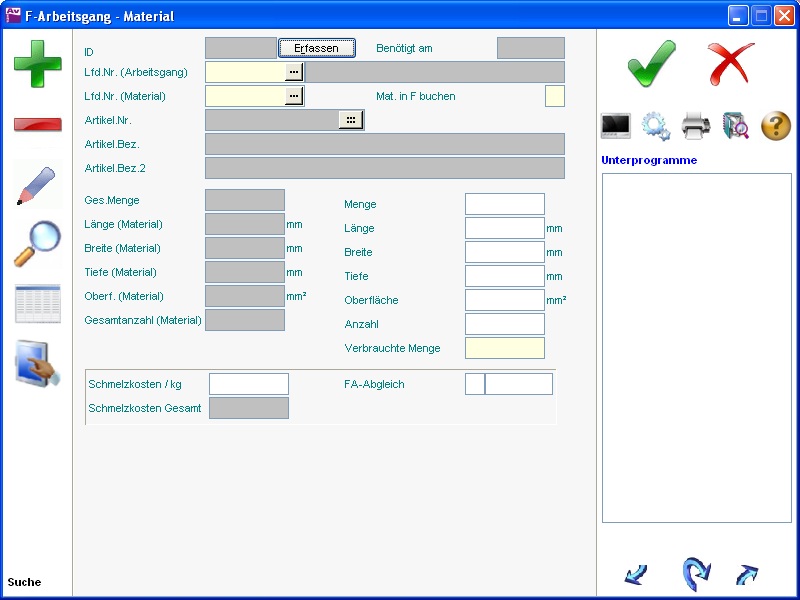This screenshot has width=800, height=600.
Task: Toggle the Mat. in F buchen checkbox
Action: pos(555,96)
